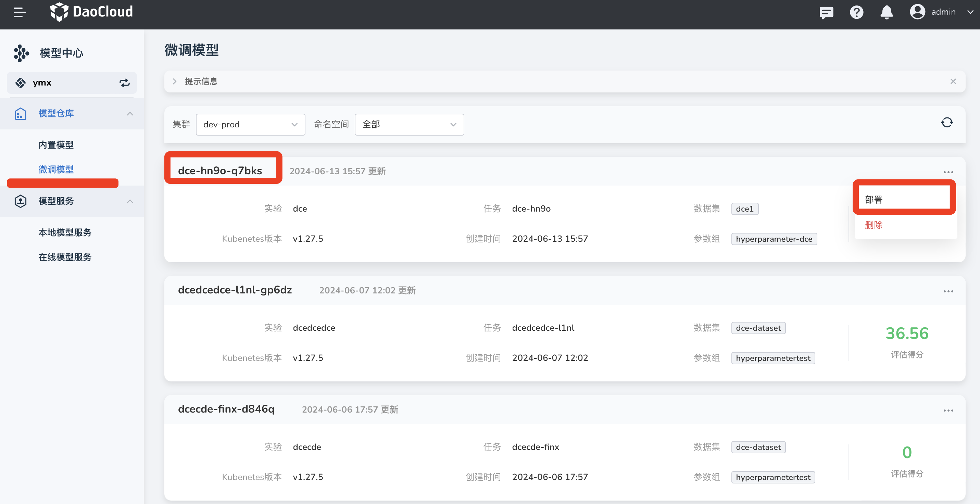Click task value dcecde-finx
The height and width of the screenshot is (504, 980).
click(535, 446)
